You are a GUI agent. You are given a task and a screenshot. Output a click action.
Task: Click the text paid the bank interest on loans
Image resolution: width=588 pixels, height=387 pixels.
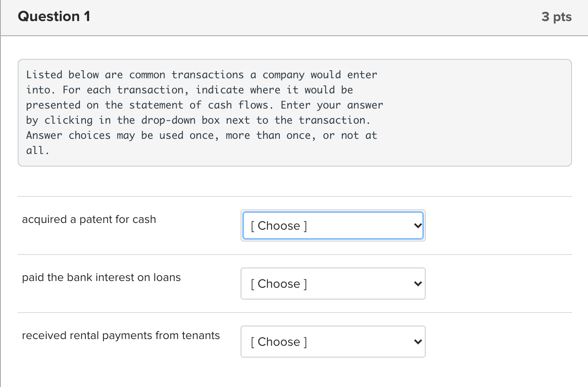[x=101, y=277]
